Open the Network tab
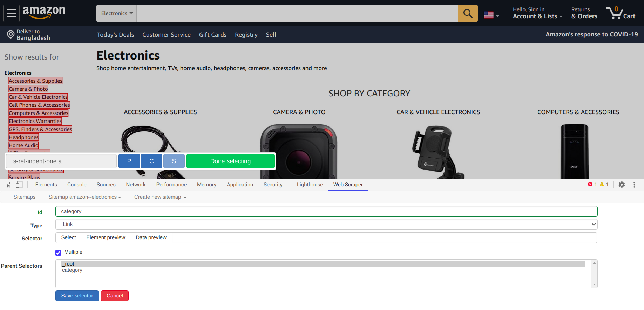644x310 pixels. [x=136, y=185]
